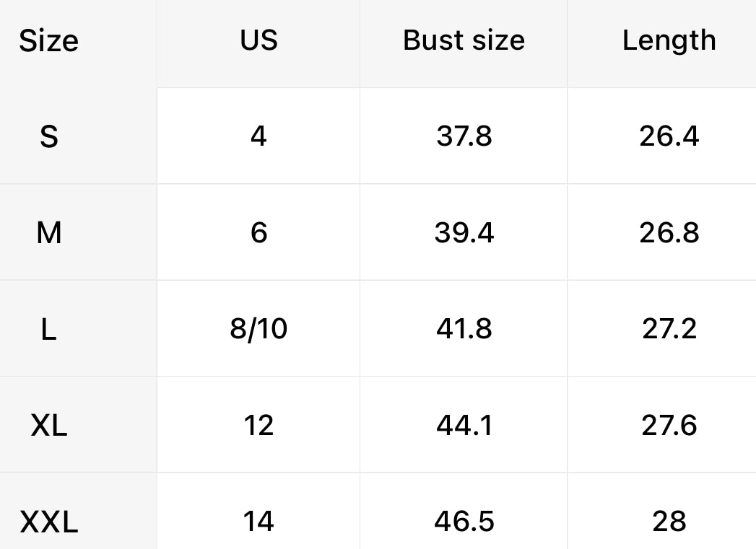Select bust size value 39.4
The image size is (756, 549).
(x=464, y=233)
